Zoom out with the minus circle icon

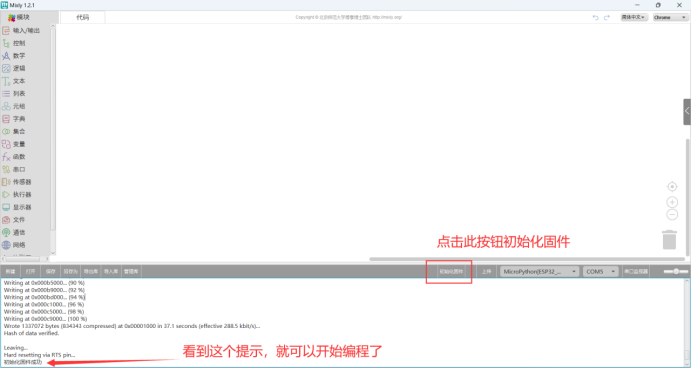[x=672, y=214]
